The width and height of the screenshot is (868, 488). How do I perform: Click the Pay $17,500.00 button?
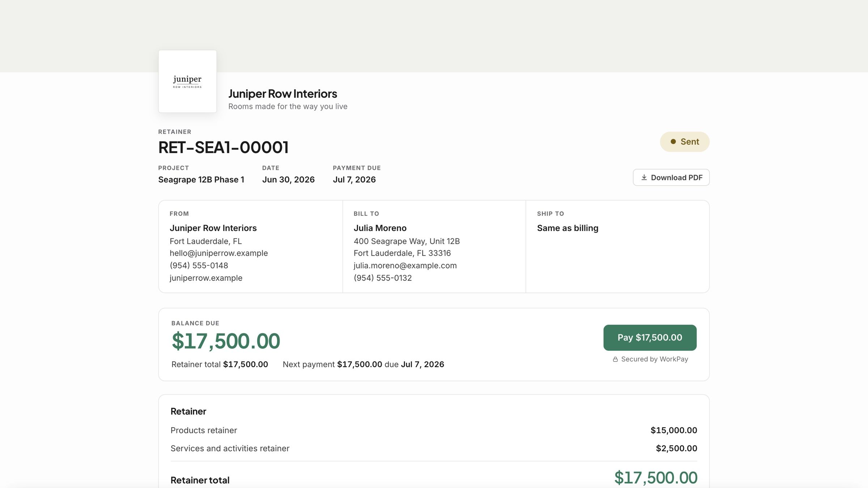pos(650,338)
